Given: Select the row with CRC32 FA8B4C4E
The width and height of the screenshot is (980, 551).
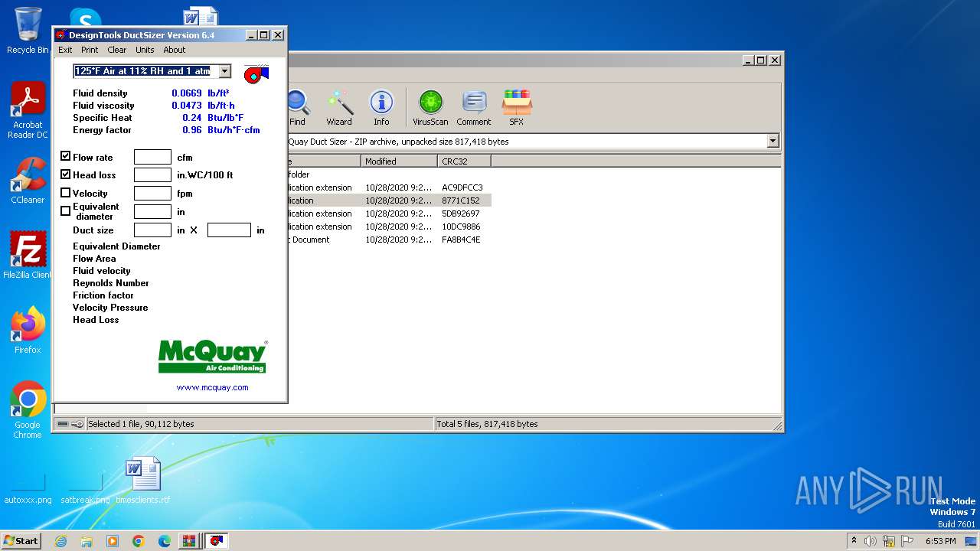Looking at the screenshot, I should click(390, 240).
